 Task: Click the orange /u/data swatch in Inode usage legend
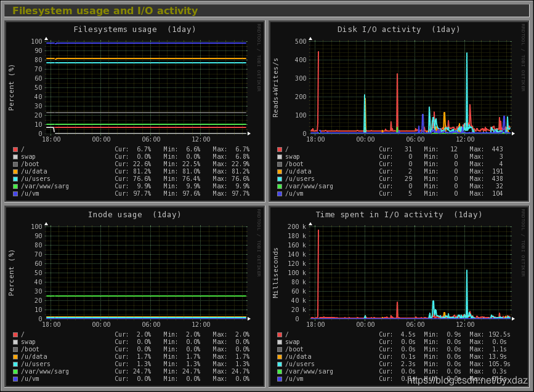15,356
